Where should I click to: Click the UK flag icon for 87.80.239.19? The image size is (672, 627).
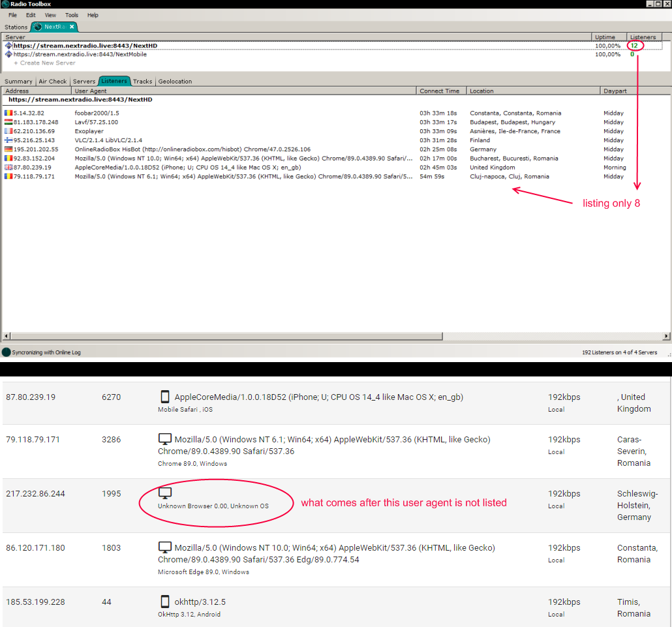[x=8, y=168]
